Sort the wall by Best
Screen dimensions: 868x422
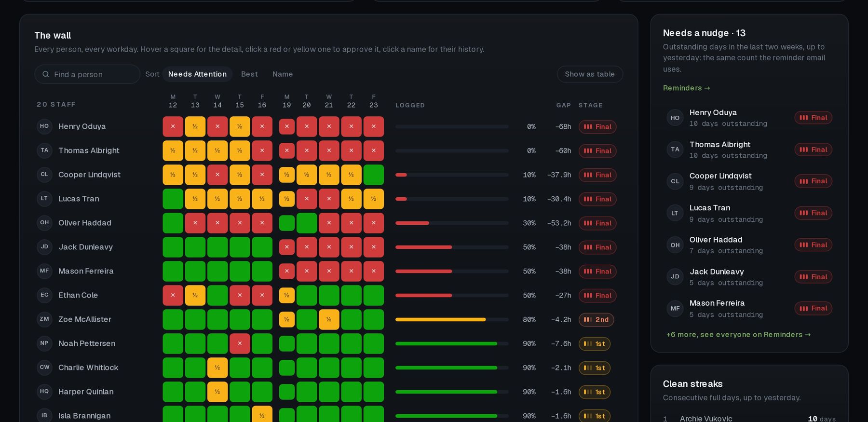point(249,74)
